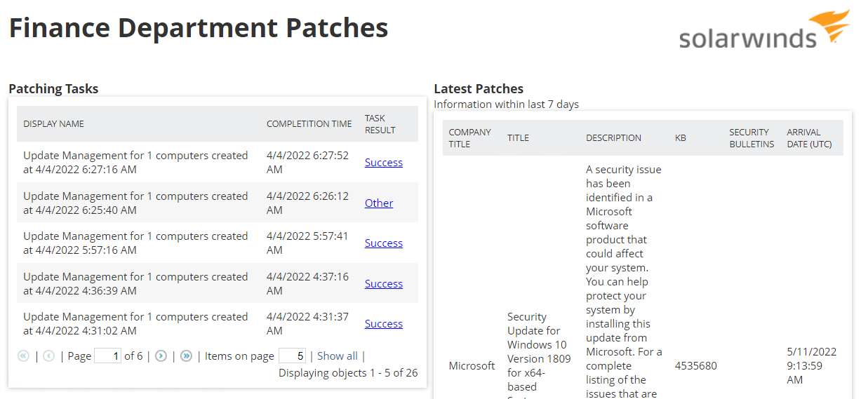
Task: Click the SolarWinds logo
Action: (764, 30)
